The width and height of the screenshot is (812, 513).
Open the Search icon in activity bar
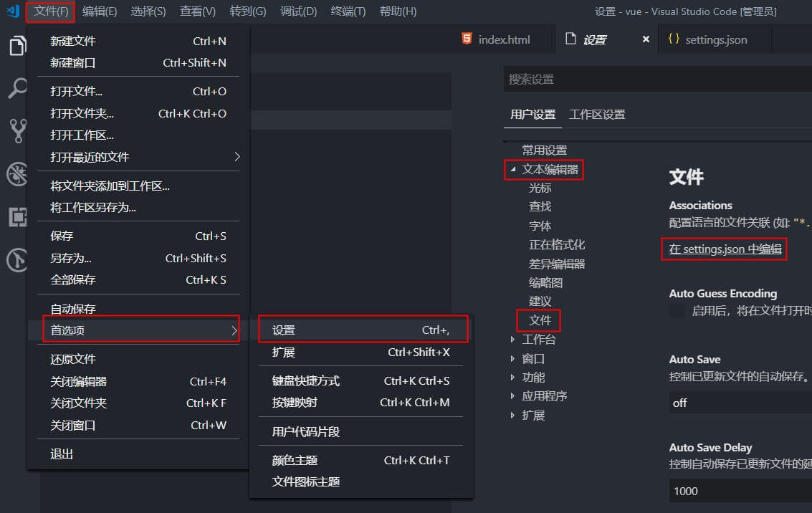(x=16, y=88)
